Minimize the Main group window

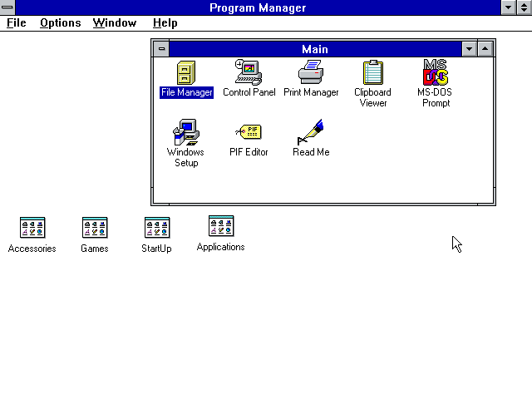[470, 49]
